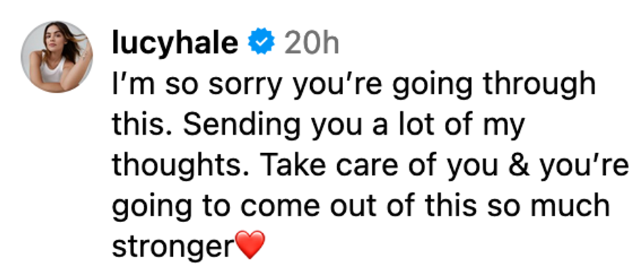644x278 pixels.
Task: Click "you're" at the end of the third line
Action: pos(585,166)
